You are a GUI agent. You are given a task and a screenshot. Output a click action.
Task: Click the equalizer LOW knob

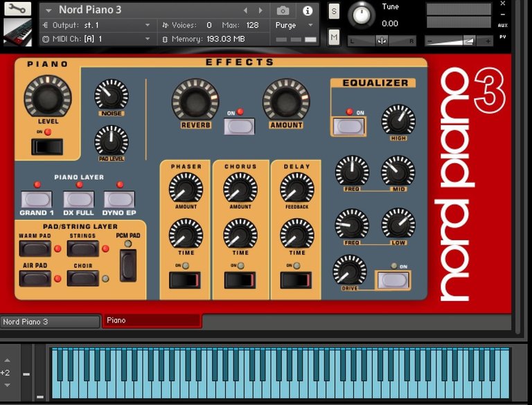(x=398, y=224)
